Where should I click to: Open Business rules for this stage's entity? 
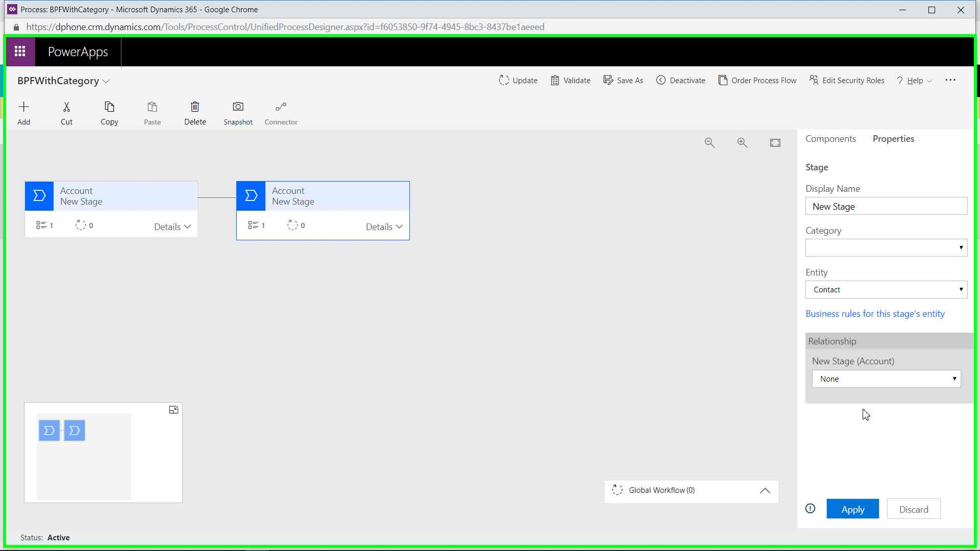point(875,314)
